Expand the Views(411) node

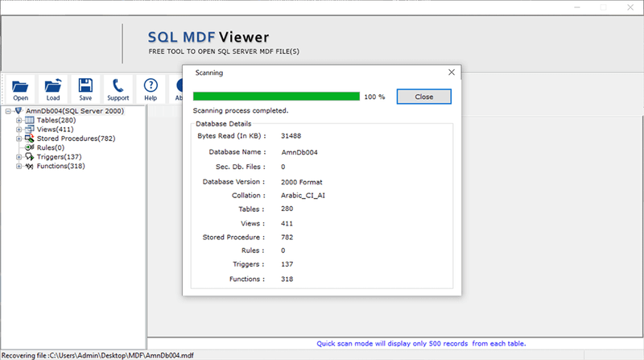(x=19, y=130)
